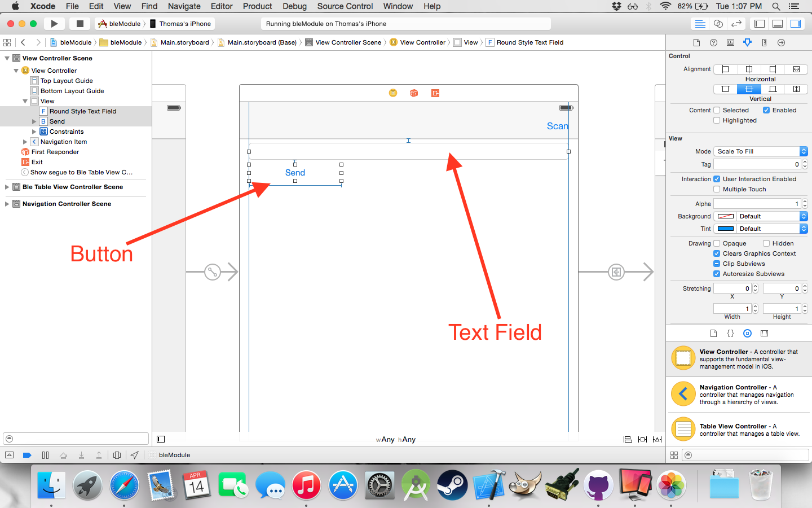Expand the Constraints item
The width and height of the screenshot is (812, 508).
pos(34,132)
